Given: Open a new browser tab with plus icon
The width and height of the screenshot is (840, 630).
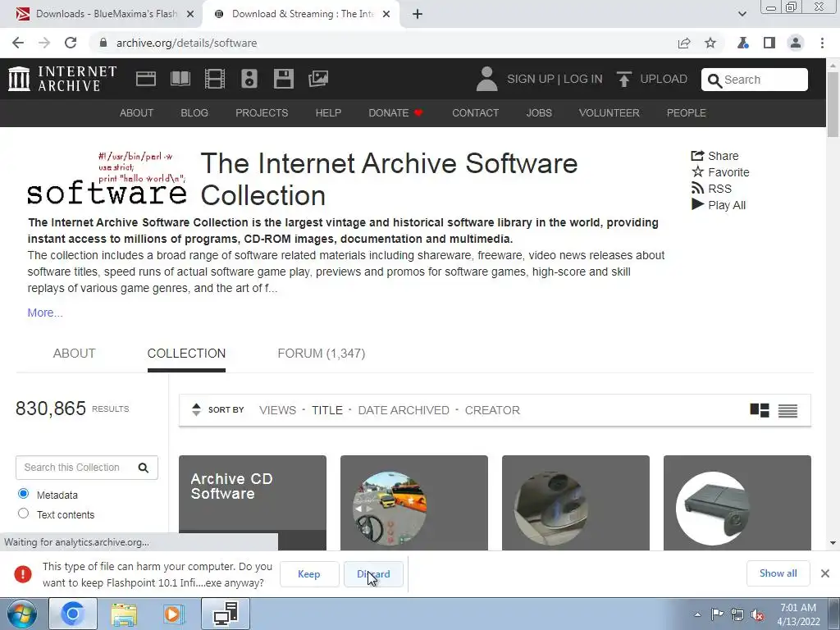Looking at the screenshot, I should point(418,15).
